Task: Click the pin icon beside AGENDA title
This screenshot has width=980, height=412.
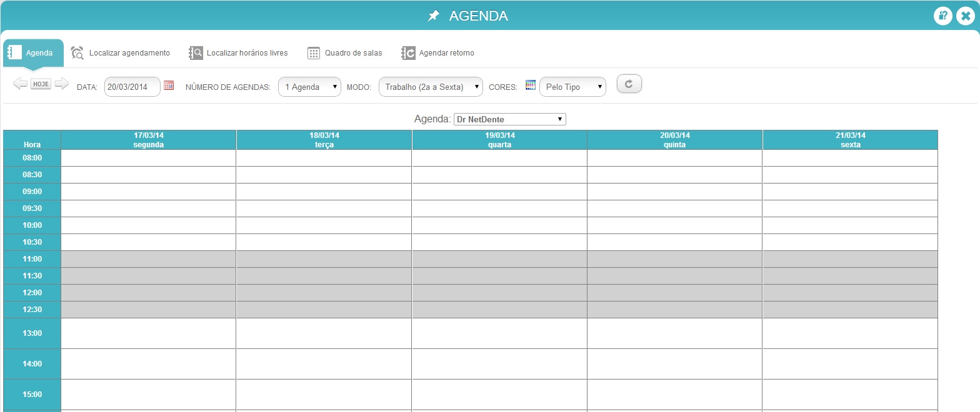Action: pos(434,16)
